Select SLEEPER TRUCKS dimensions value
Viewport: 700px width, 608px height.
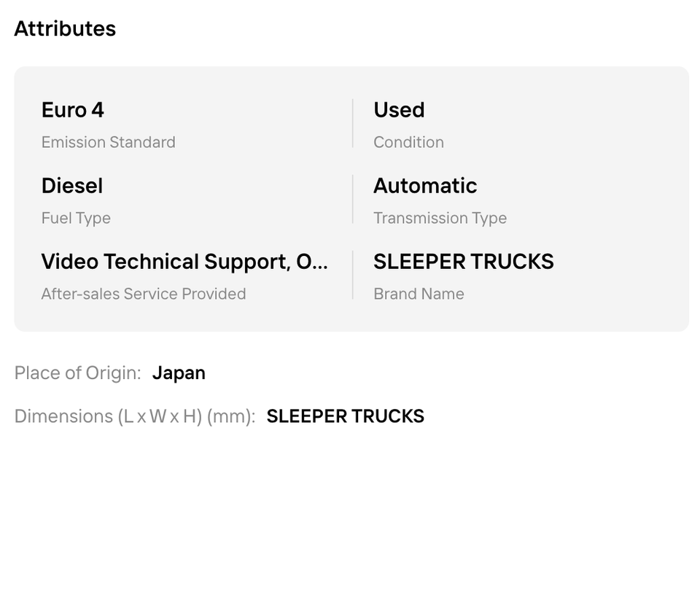[346, 416]
